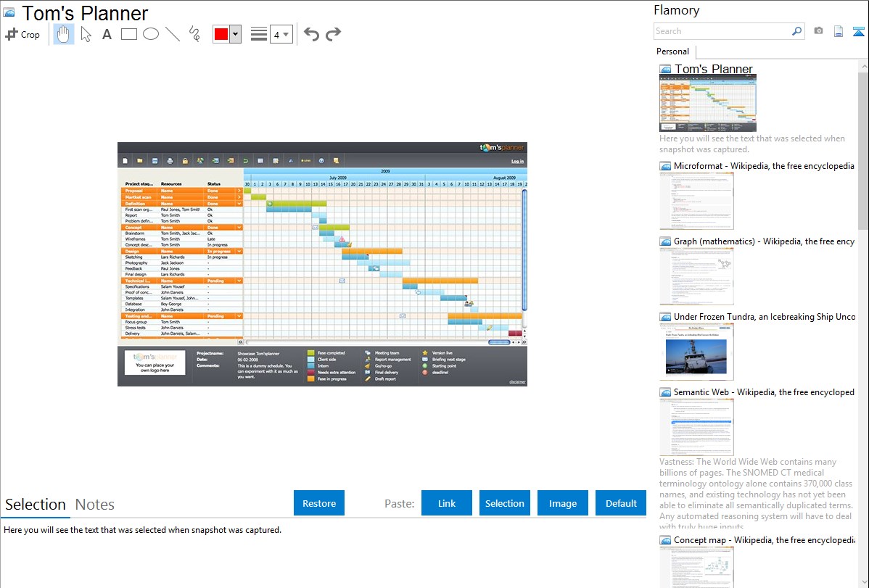Choose the text annotation tool

point(107,34)
